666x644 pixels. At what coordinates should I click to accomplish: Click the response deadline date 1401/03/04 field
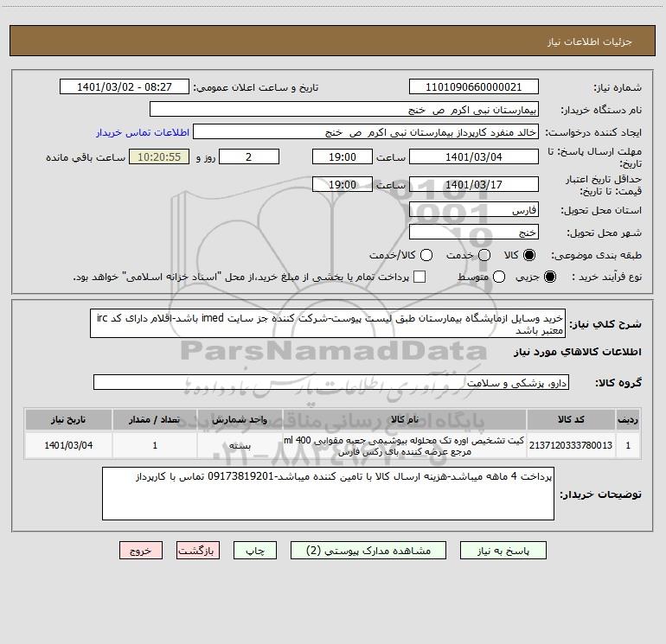[x=474, y=156]
